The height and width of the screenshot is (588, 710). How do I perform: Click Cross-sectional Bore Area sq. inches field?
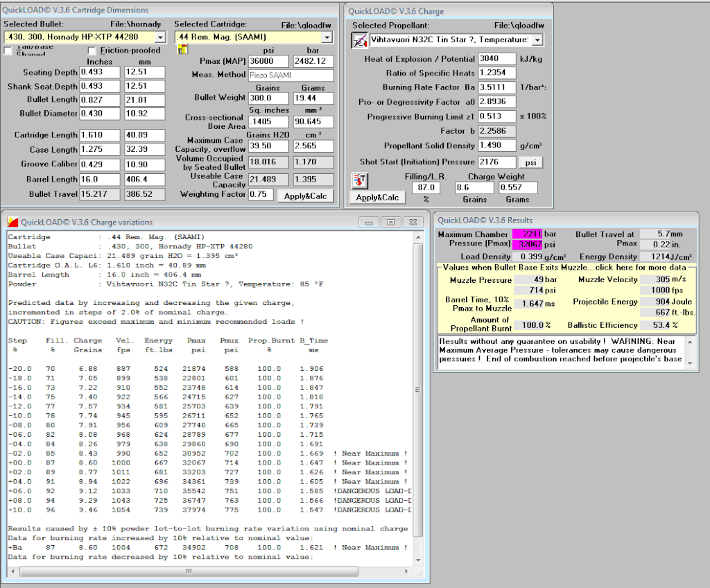coord(268,122)
